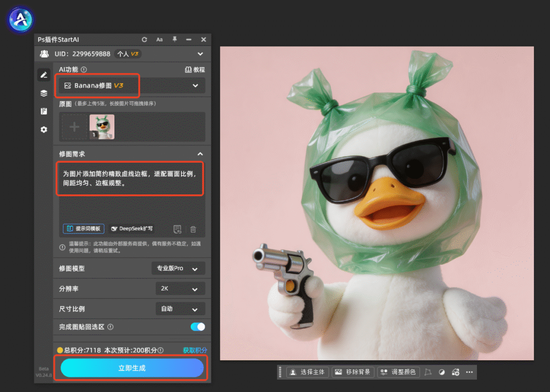Screen dimensions: 550x392
Task: Click the 立即生成 button
Action: point(132,368)
